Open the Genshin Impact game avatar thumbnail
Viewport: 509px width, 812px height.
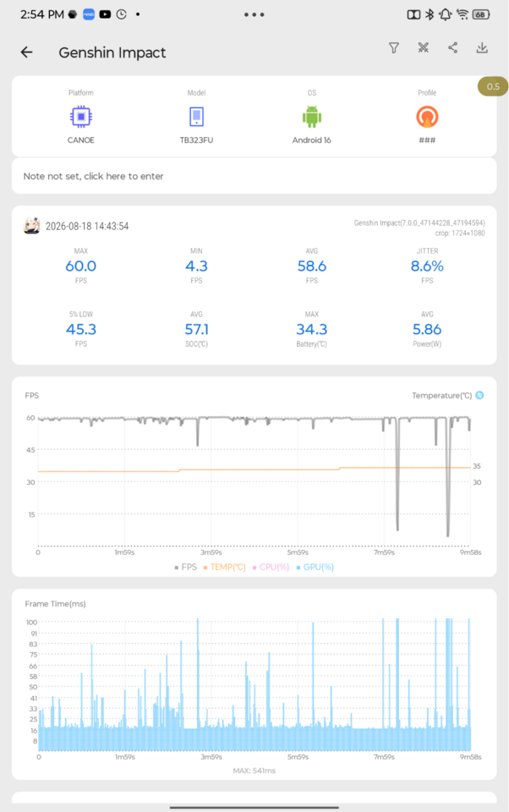tap(32, 226)
